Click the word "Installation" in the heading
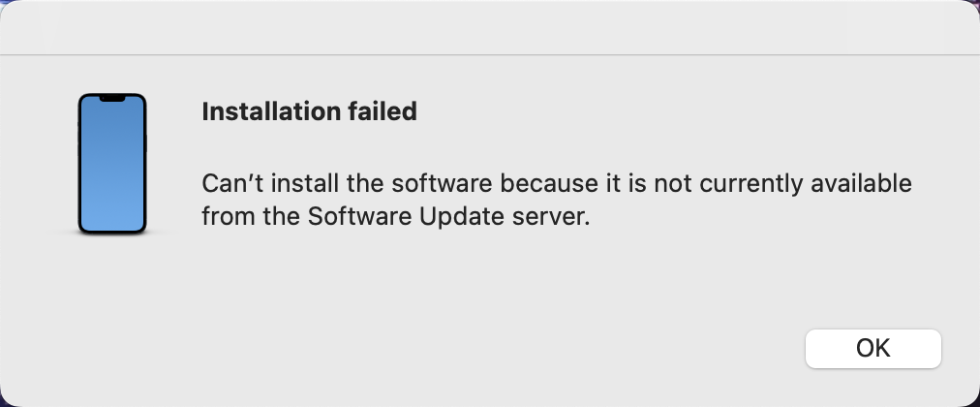 point(266,111)
